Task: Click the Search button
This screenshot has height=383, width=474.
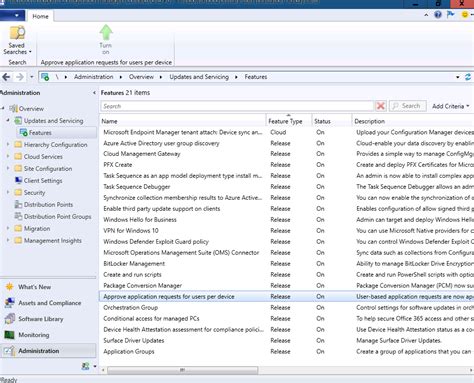Action: coord(407,106)
